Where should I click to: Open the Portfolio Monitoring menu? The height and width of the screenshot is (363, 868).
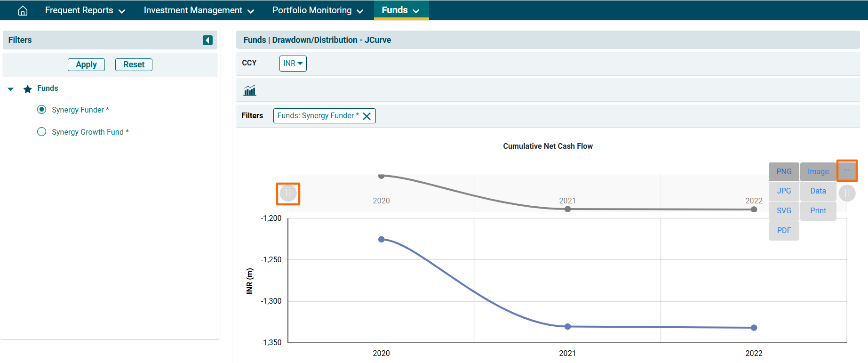tap(318, 10)
